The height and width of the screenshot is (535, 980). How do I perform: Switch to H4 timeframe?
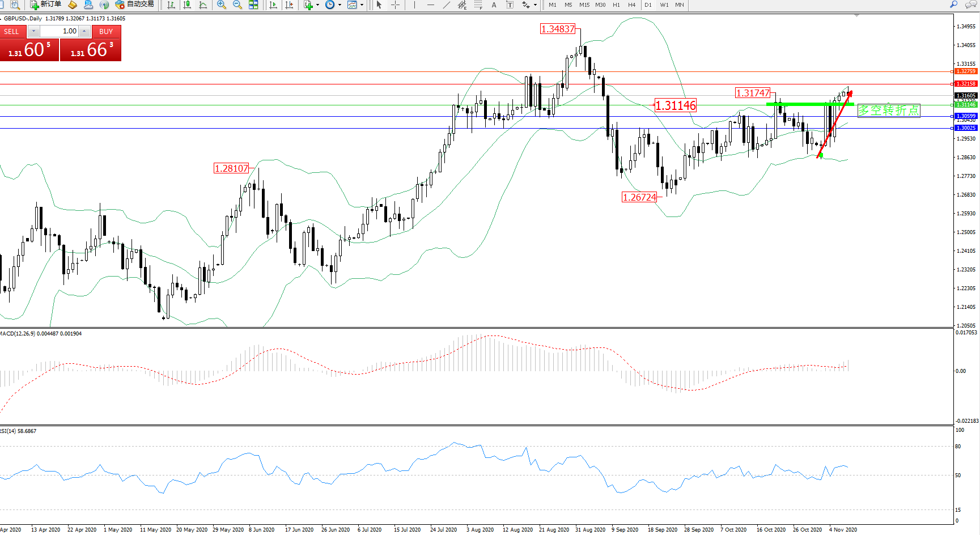click(x=632, y=5)
